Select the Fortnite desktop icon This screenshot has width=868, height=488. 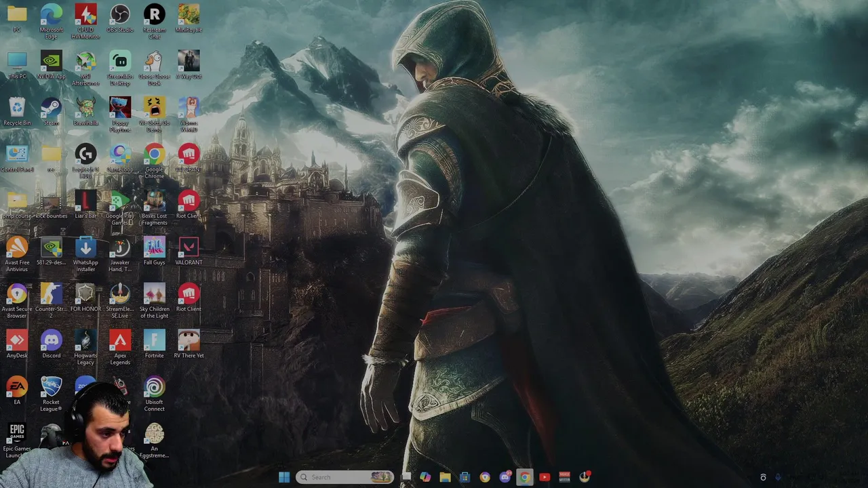coord(154,344)
